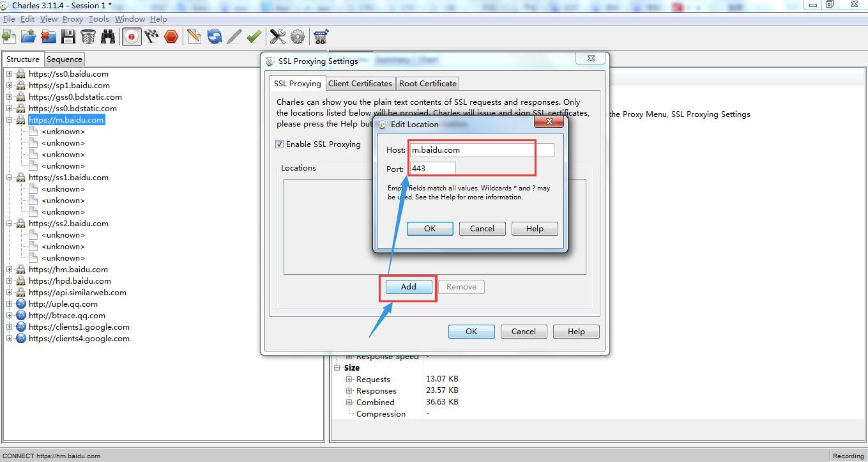Click the 13.07 KB requests size value
This screenshot has height=462, width=868.
pos(442,379)
